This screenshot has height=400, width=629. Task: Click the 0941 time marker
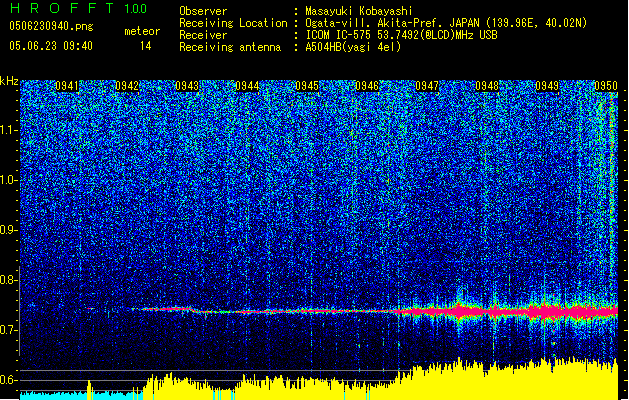click(67, 87)
